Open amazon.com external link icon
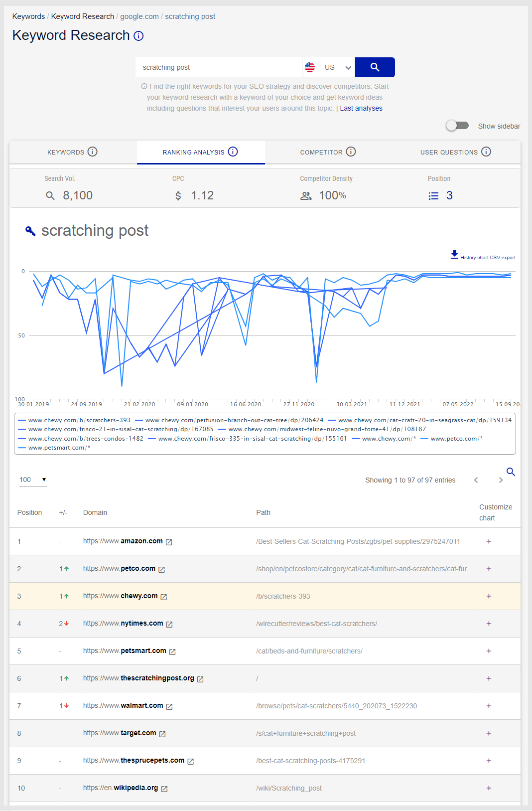 [169, 542]
